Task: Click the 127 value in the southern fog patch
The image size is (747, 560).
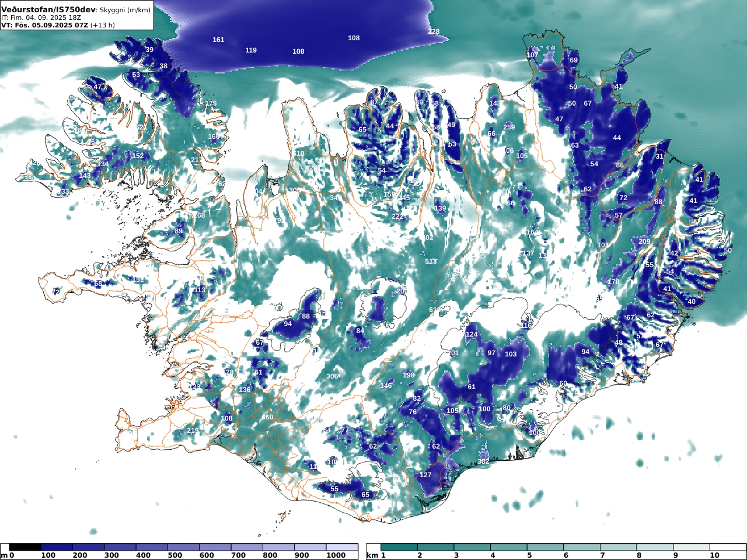Action: point(425,475)
